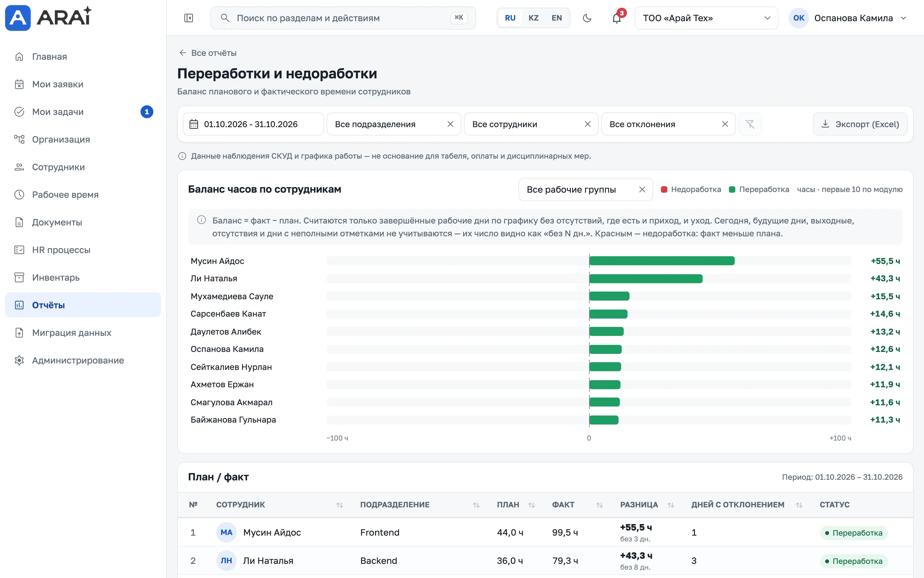Clear the Все подразделения filter
The width and height of the screenshot is (924, 578).
(450, 124)
